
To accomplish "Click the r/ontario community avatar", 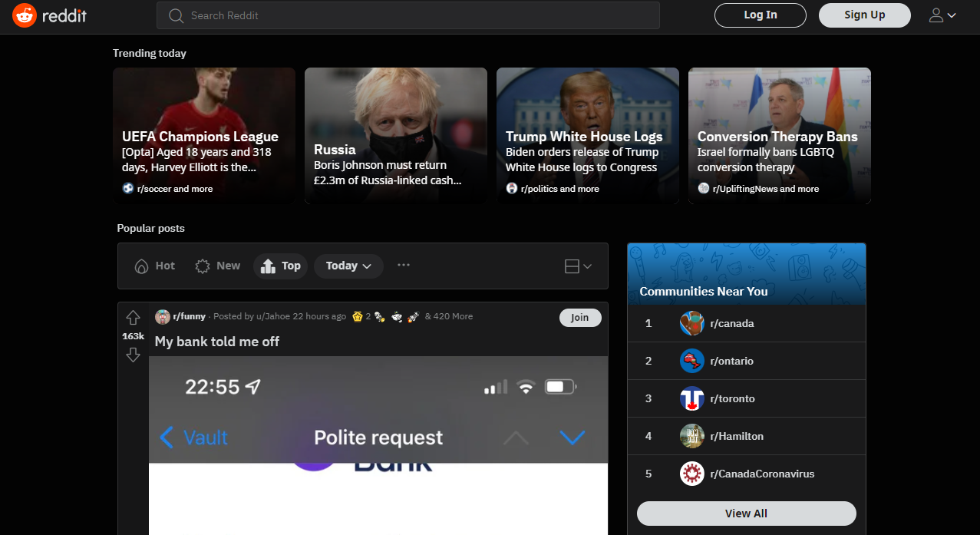I will (x=692, y=361).
